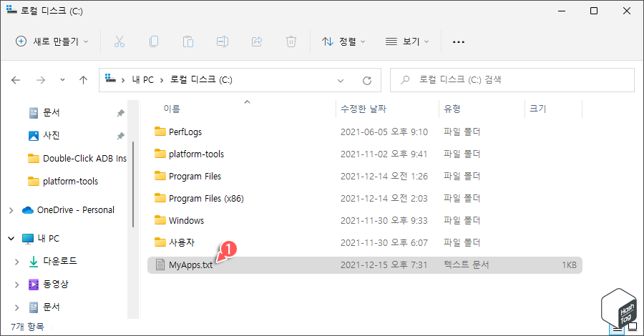Click 로컬 디스크 (C:) breadcrumb segment
This screenshot has height=336, width=644.
point(201,79)
